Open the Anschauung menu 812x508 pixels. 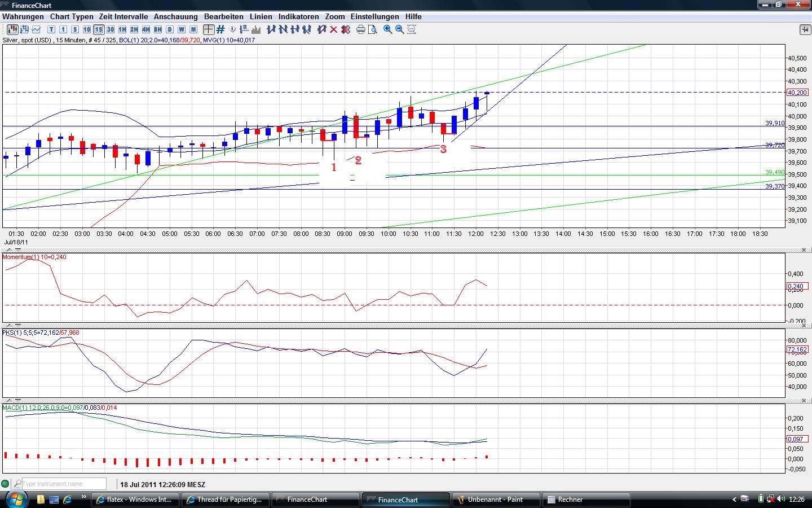coord(176,17)
